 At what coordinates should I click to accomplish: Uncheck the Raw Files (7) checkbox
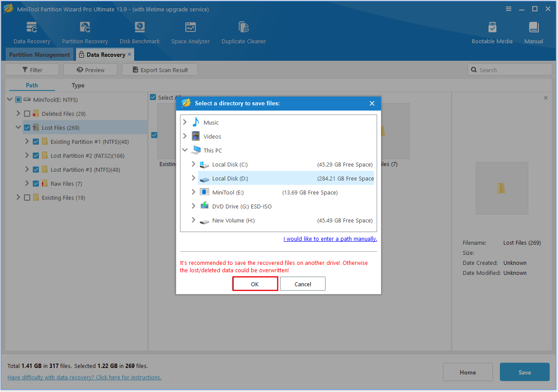(36, 184)
